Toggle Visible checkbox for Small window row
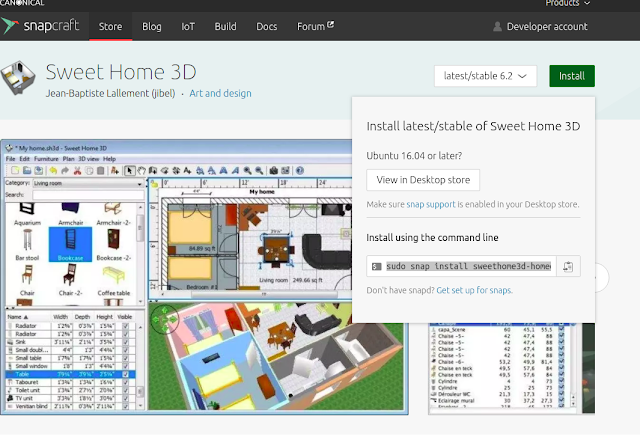The width and height of the screenshot is (640, 446). coord(126,366)
